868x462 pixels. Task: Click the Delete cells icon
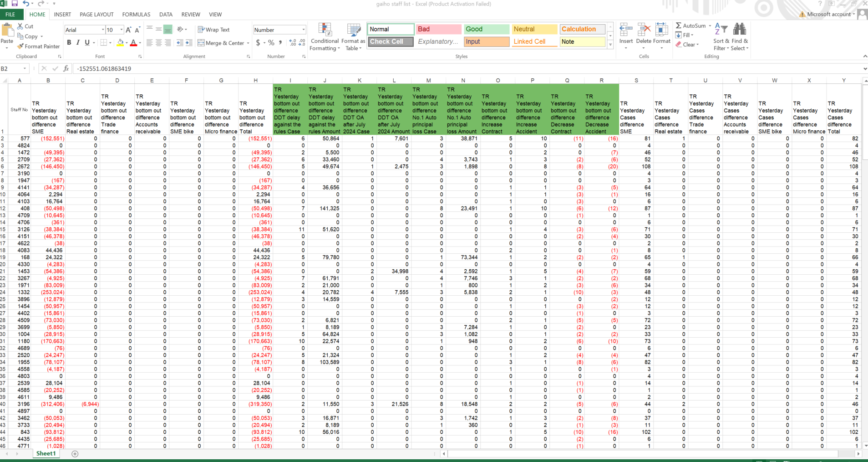(x=644, y=30)
